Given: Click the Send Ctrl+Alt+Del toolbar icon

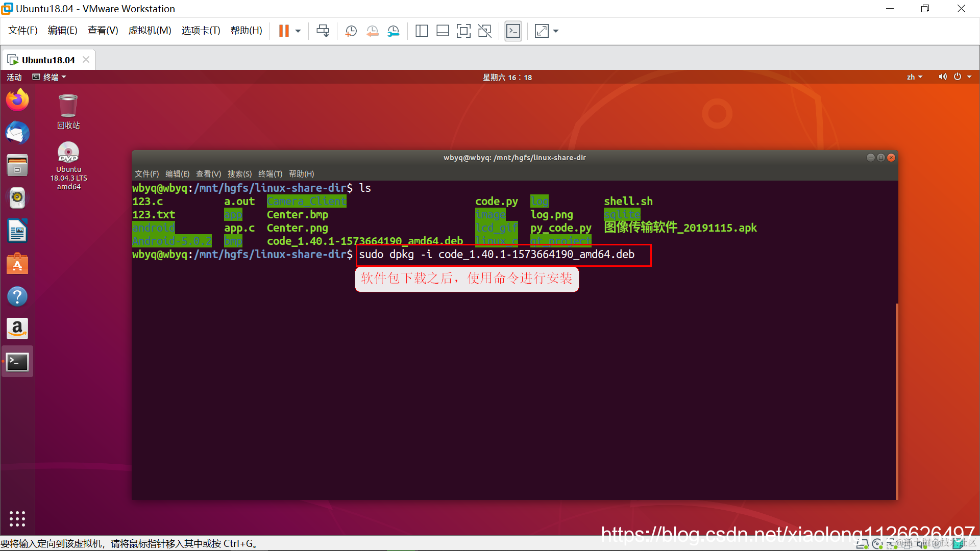Looking at the screenshot, I should tap(323, 31).
